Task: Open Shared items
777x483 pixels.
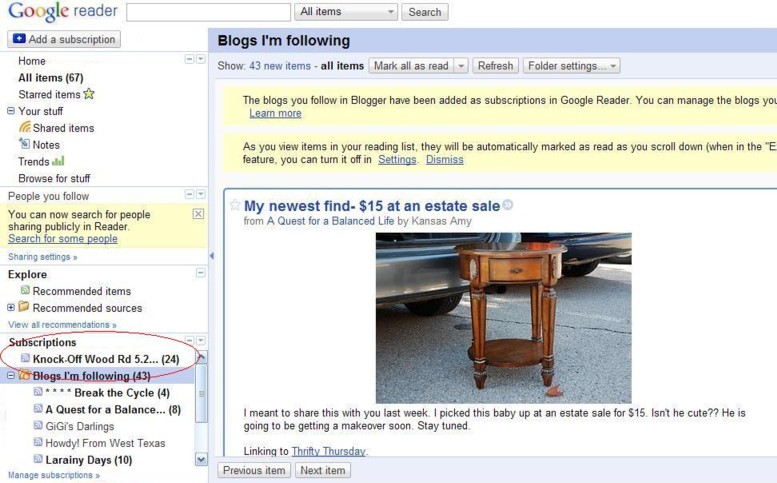Action: tap(63, 128)
